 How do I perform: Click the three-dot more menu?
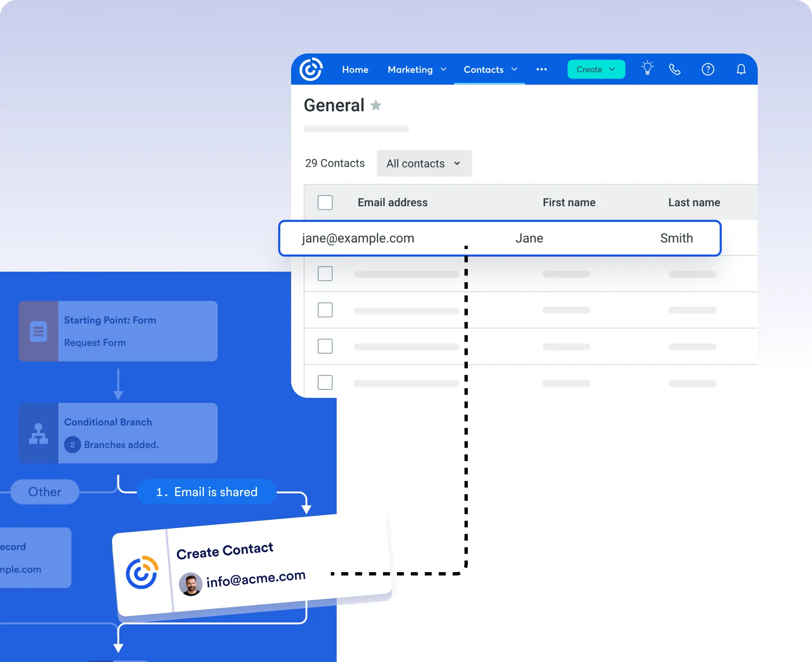(541, 69)
